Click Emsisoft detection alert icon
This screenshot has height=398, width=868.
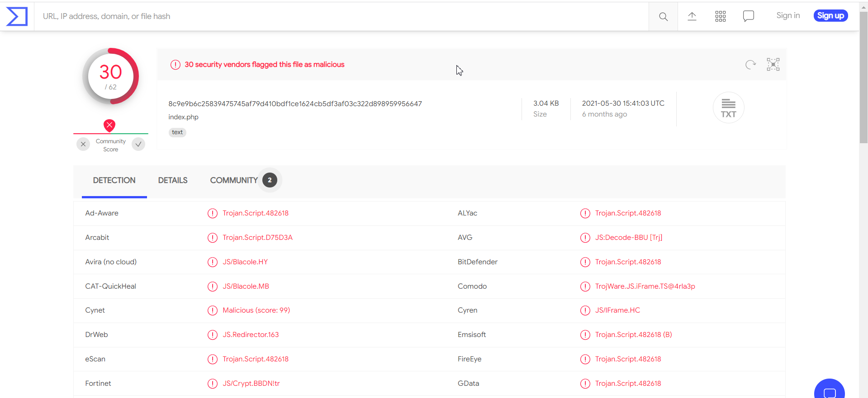point(585,335)
